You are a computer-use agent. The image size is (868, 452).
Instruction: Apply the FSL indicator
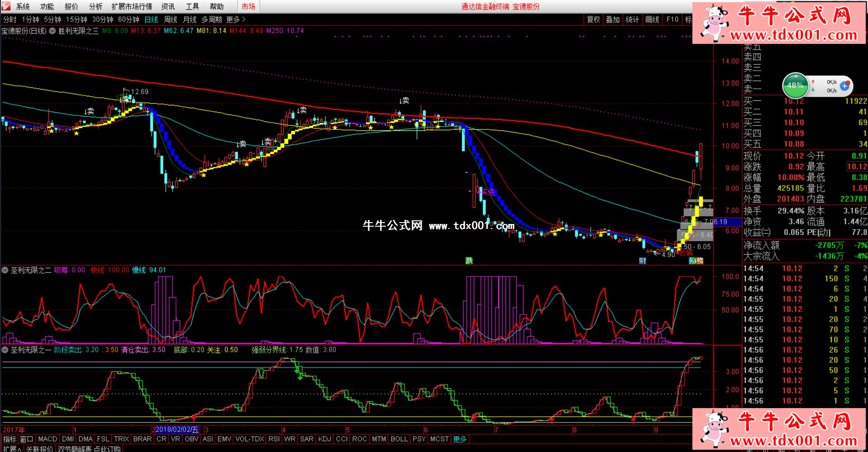tap(103, 439)
